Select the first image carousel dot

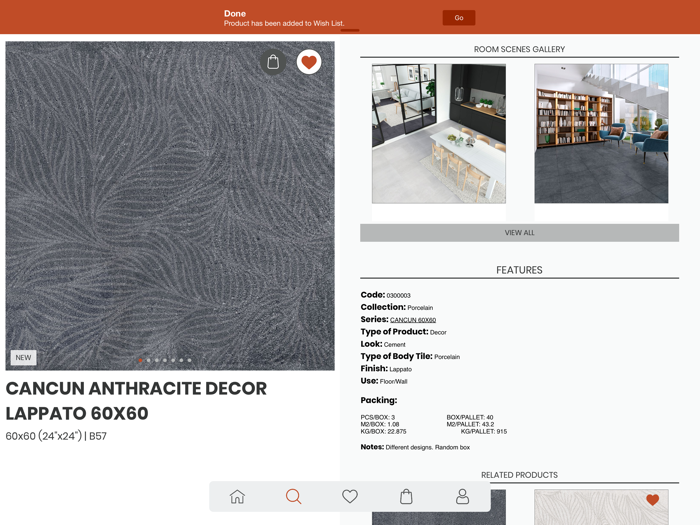click(x=141, y=360)
